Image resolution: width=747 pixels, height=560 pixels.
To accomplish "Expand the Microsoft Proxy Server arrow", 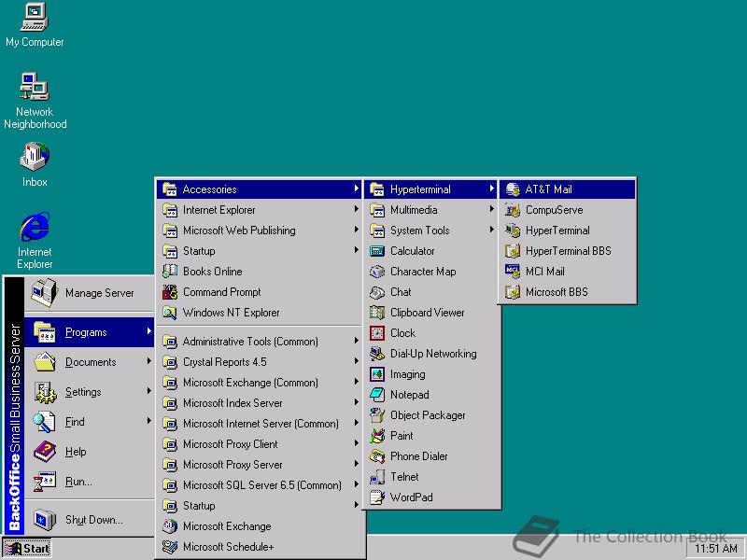I will point(357,464).
